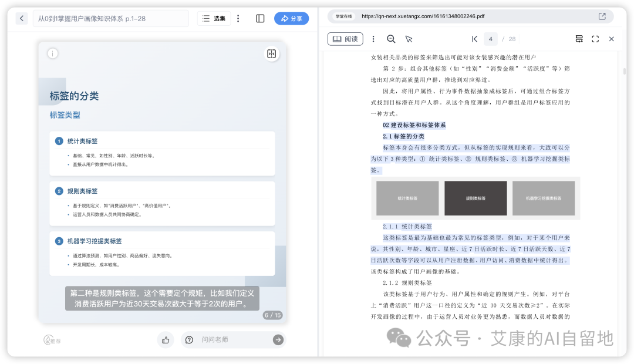Image resolution: width=634 pixels, height=364 pixels.
Task: Enter fullscreen mode for the PDF
Action: pyautogui.click(x=595, y=39)
